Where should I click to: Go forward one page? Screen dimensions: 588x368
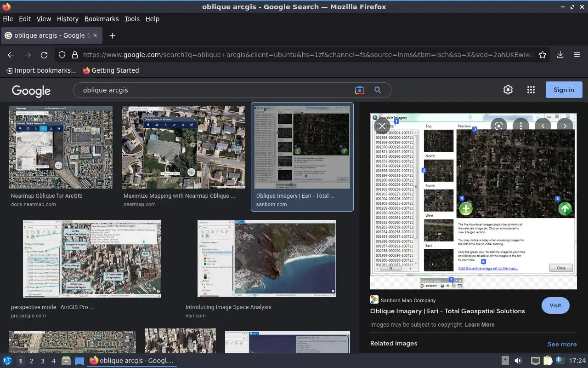click(x=28, y=55)
